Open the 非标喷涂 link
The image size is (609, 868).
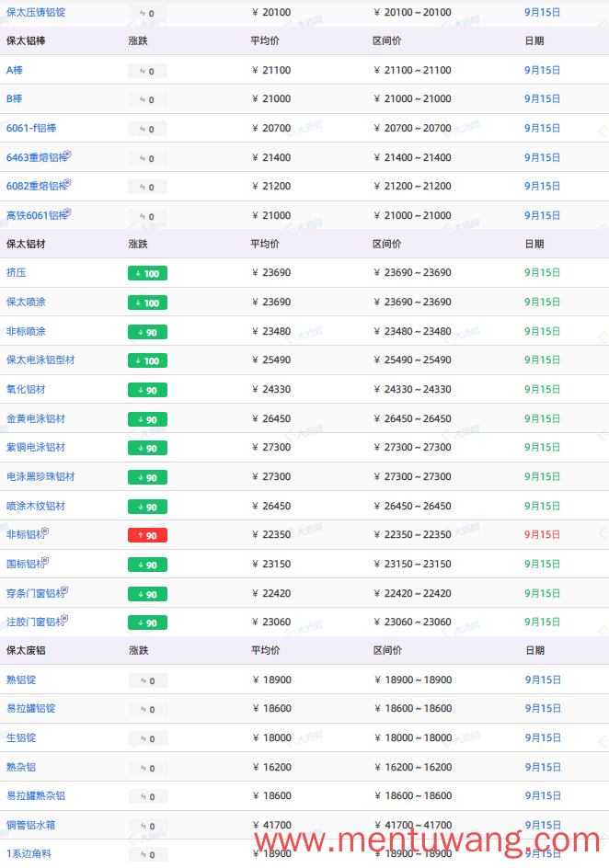coord(26,332)
